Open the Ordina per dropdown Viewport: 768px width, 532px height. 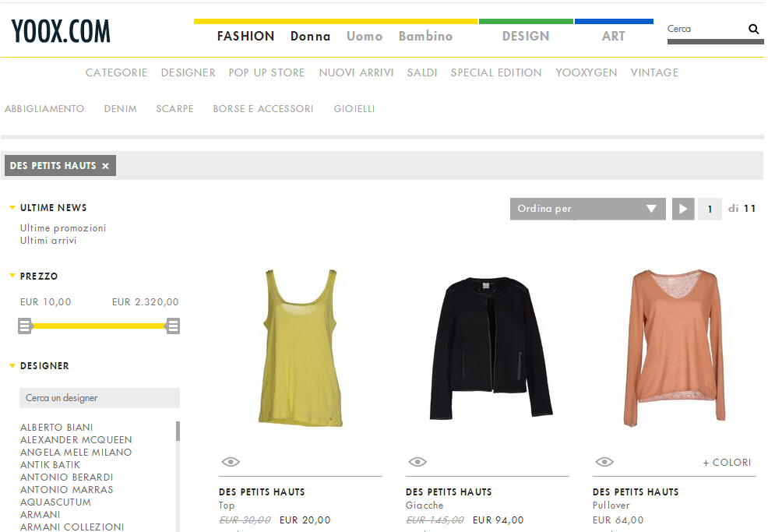[x=588, y=210]
